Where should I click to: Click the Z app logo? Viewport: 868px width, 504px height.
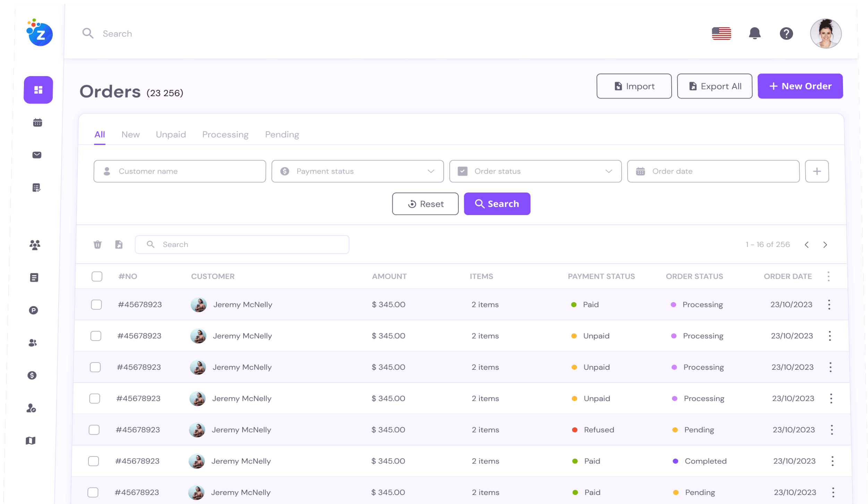click(40, 33)
